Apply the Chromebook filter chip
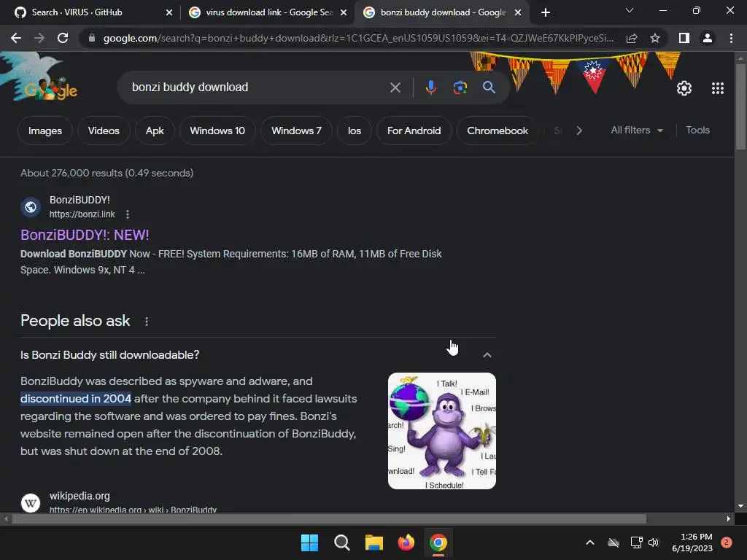 498,131
